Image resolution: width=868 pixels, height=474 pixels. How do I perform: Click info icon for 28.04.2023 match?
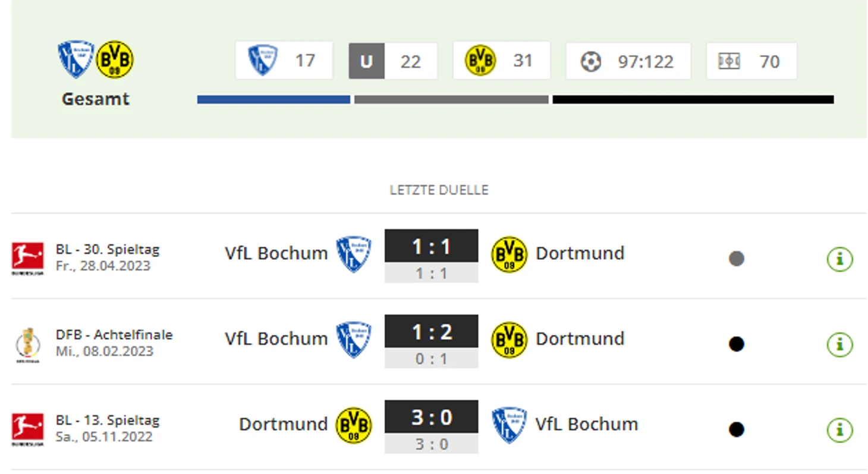click(x=839, y=259)
